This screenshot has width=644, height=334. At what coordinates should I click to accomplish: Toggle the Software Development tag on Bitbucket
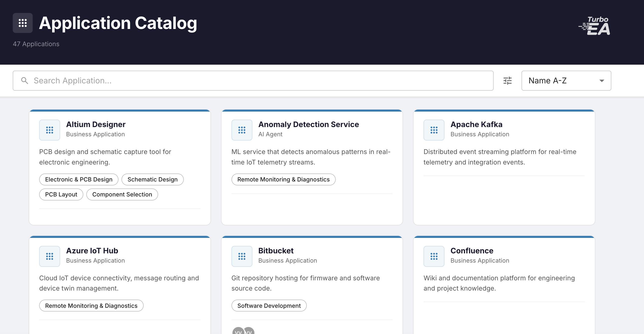click(269, 306)
